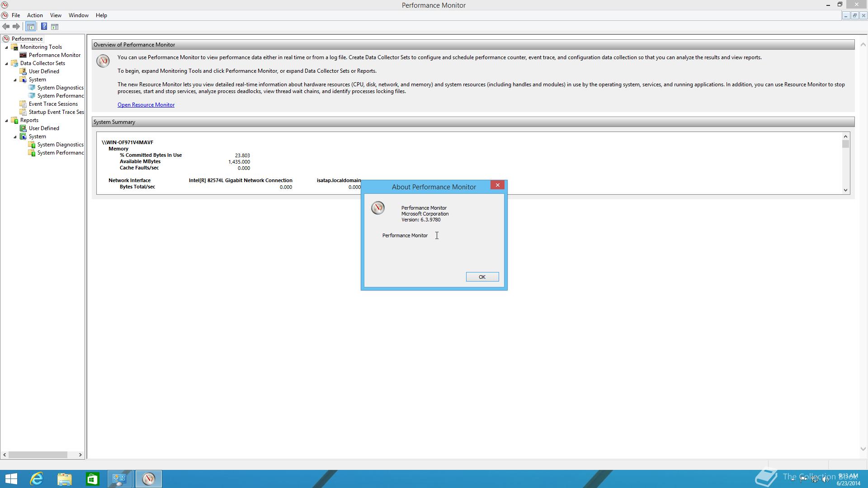The width and height of the screenshot is (868, 488).
Task: Open the Action menu
Action: [35, 15]
